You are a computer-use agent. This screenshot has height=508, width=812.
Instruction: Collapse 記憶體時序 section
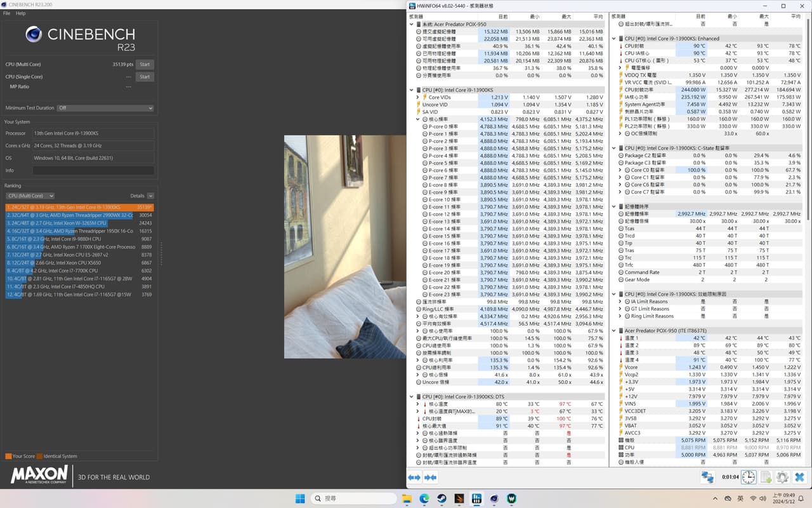pos(614,206)
